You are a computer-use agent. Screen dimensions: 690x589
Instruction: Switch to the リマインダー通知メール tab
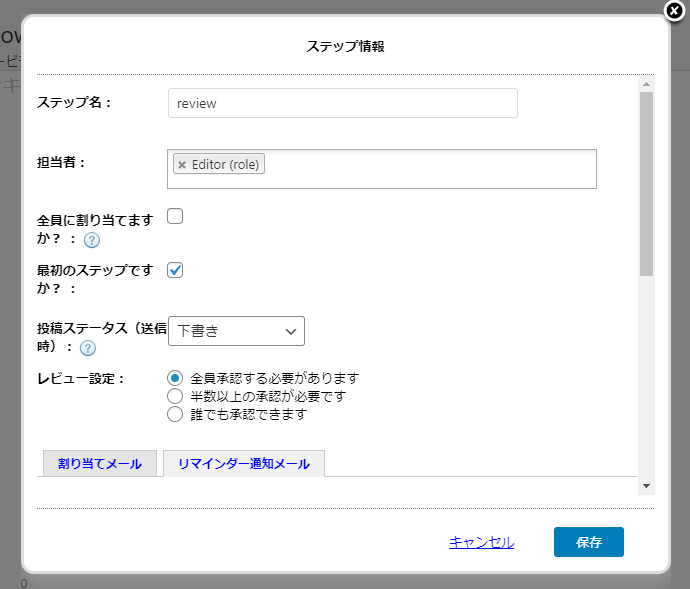click(244, 464)
